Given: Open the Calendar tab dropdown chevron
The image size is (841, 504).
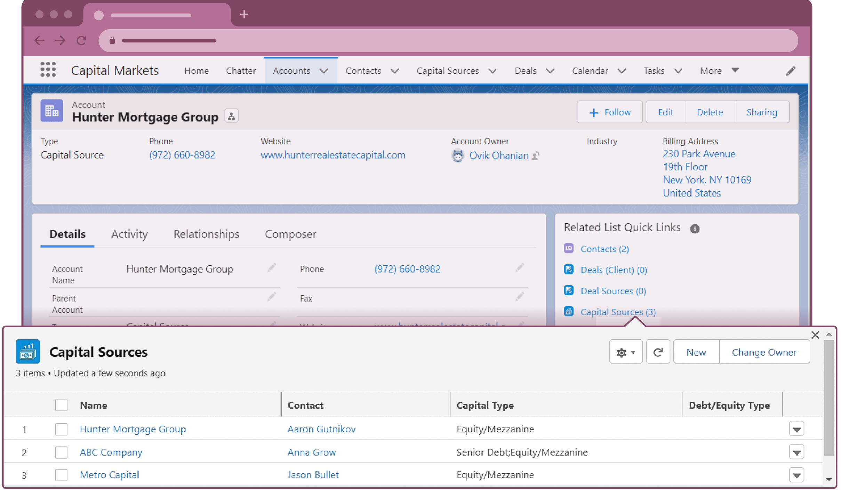Looking at the screenshot, I should pos(622,71).
